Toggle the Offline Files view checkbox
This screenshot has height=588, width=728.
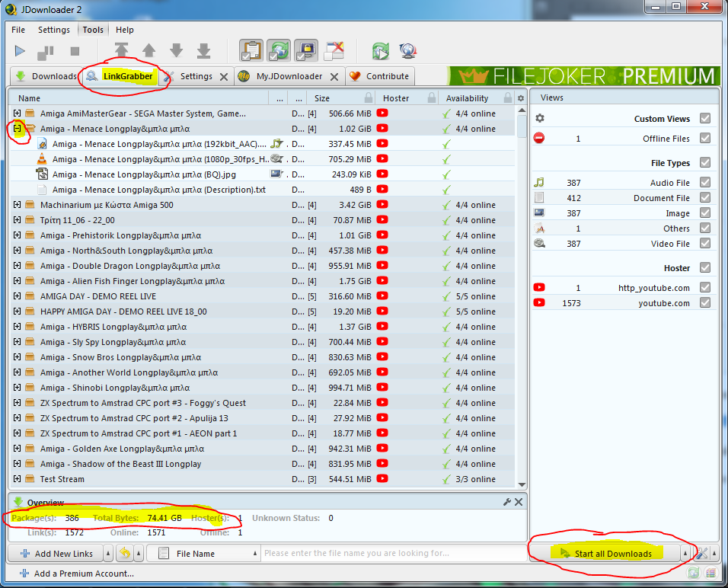pyautogui.click(x=705, y=139)
